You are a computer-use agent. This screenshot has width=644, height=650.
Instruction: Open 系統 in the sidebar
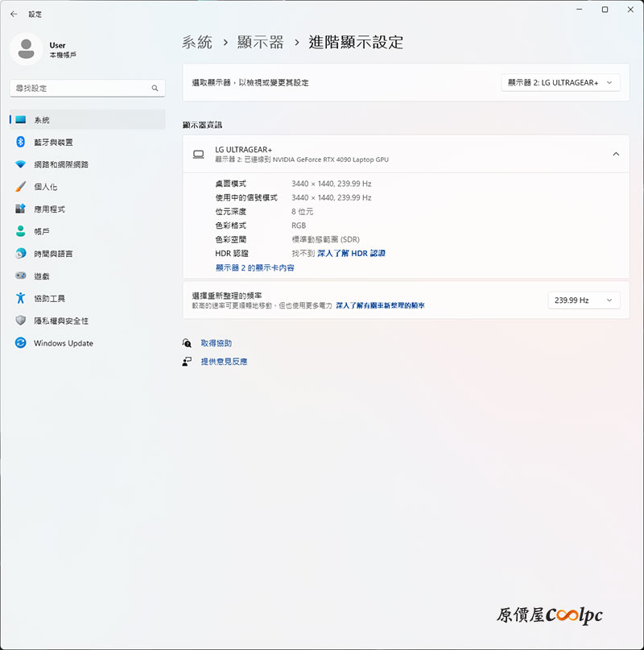(88, 120)
